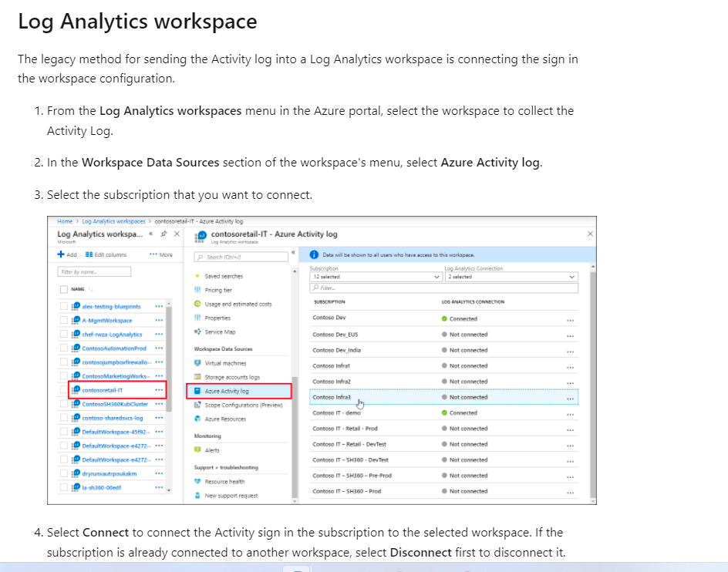Collapse the workspaces blade with double chevron
This screenshot has height=572, width=728.
(151, 234)
